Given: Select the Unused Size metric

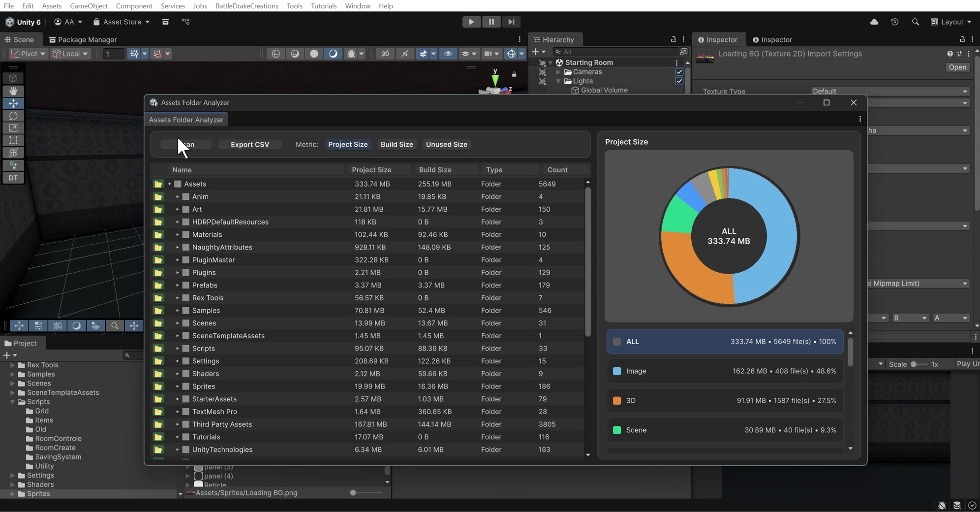Looking at the screenshot, I should [446, 144].
